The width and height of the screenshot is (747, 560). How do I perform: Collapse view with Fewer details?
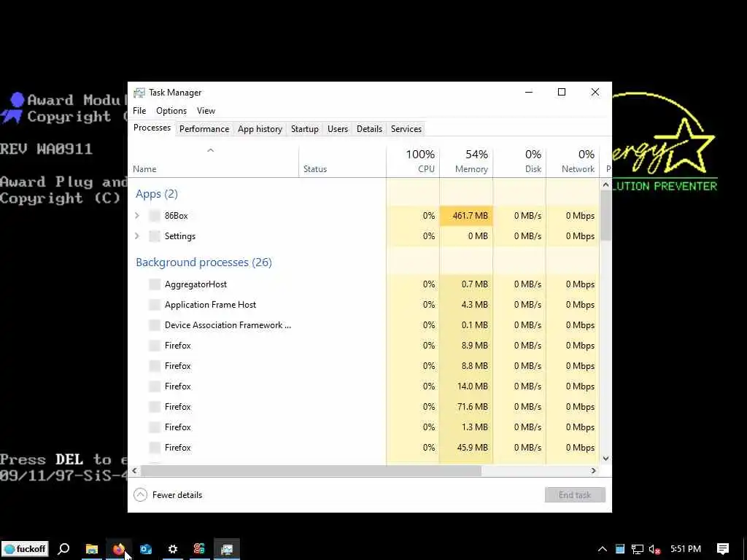point(169,495)
